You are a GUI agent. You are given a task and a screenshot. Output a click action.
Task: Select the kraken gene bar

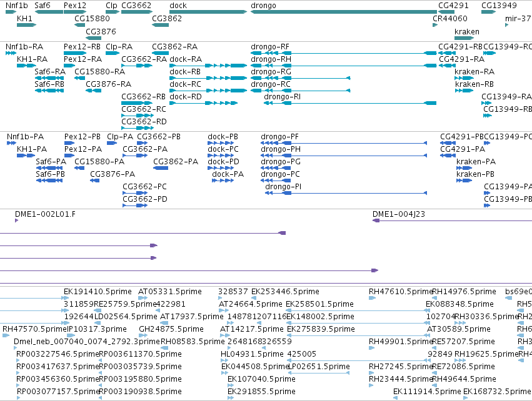[464, 38]
